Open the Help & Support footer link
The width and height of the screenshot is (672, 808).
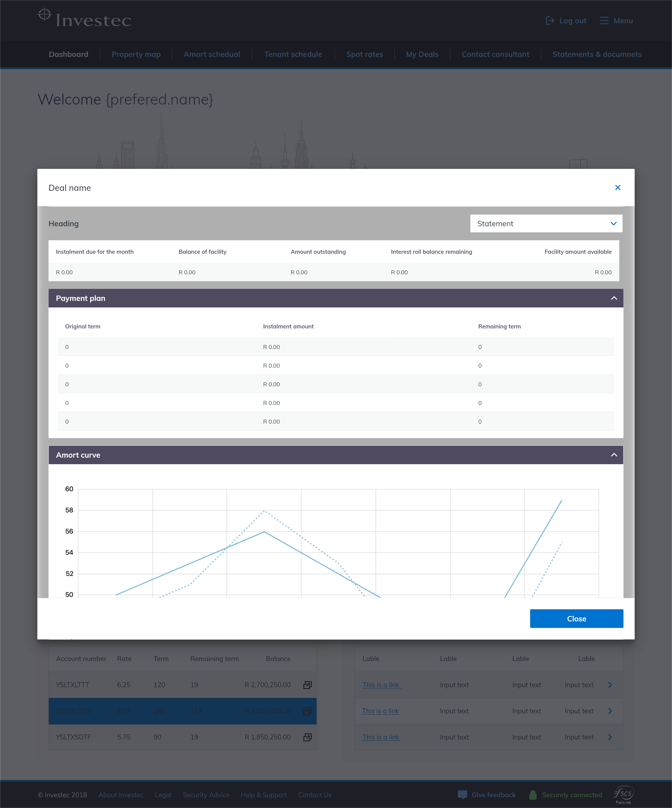tap(264, 795)
